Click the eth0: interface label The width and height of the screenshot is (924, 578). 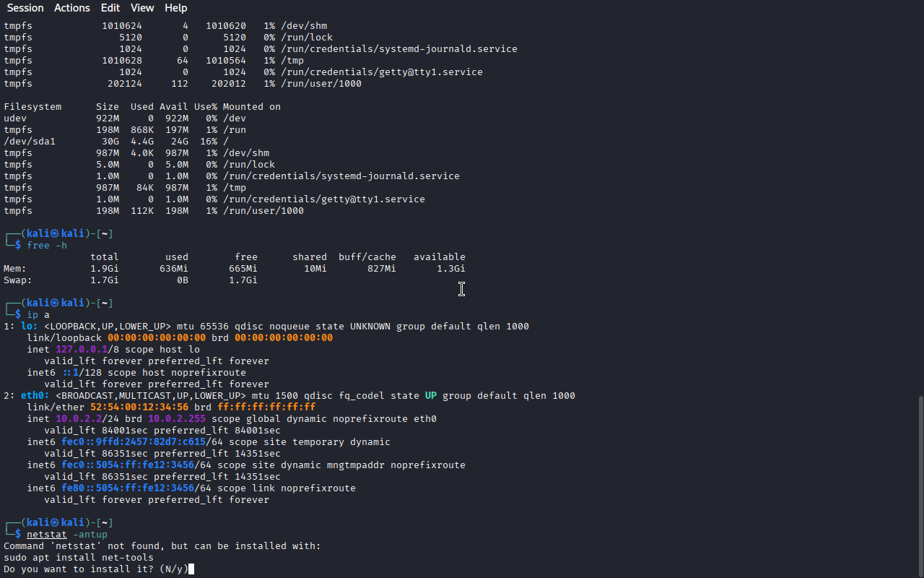pyautogui.click(x=35, y=396)
